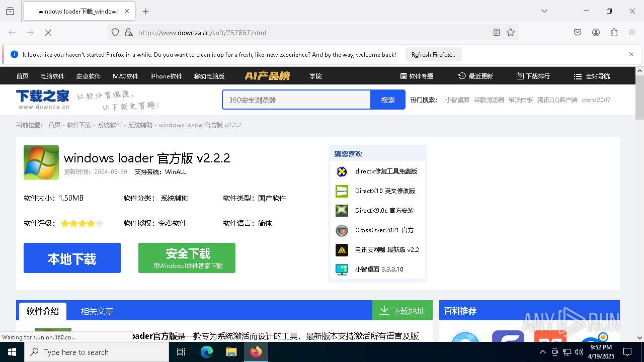Expand the list all tabs chevron
Viewport: 644px width, 362px height.
pos(544,11)
